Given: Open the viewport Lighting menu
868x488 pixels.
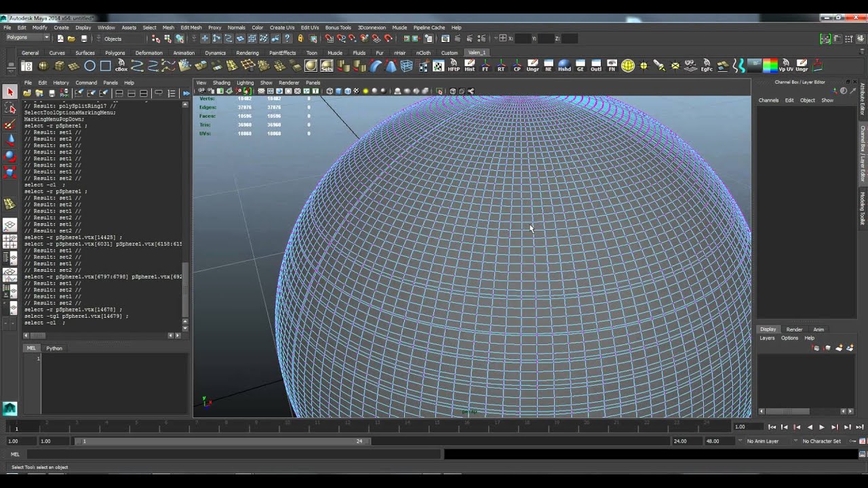Looking at the screenshot, I should 245,83.
